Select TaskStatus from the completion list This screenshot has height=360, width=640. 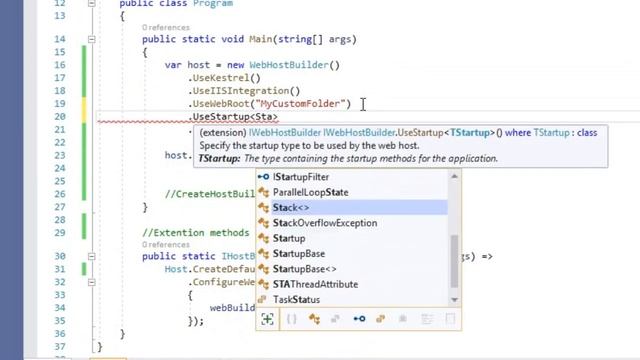(x=352, y=300)
